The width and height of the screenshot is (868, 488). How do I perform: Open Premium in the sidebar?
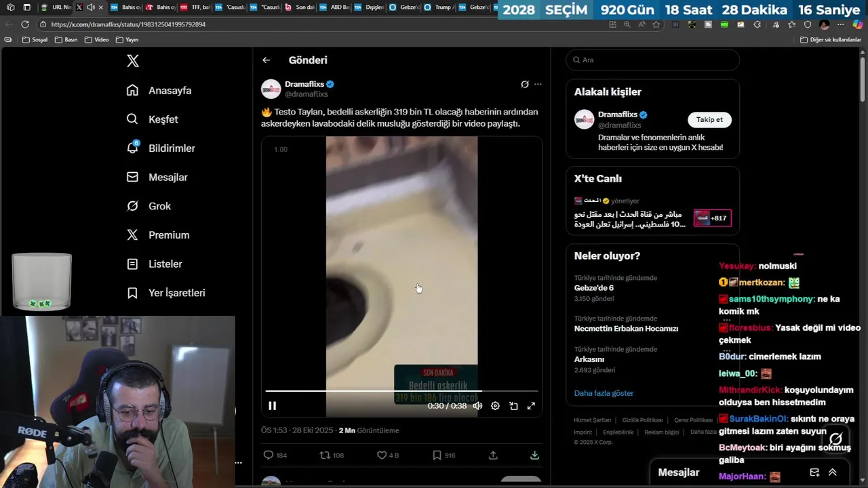157,235
